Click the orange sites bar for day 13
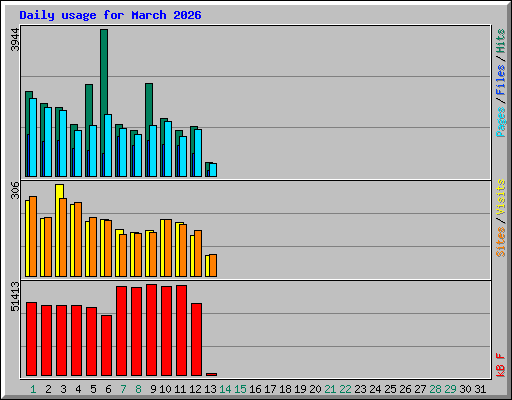The width and height of the screenshot is (512, 400). coord(213,265)
